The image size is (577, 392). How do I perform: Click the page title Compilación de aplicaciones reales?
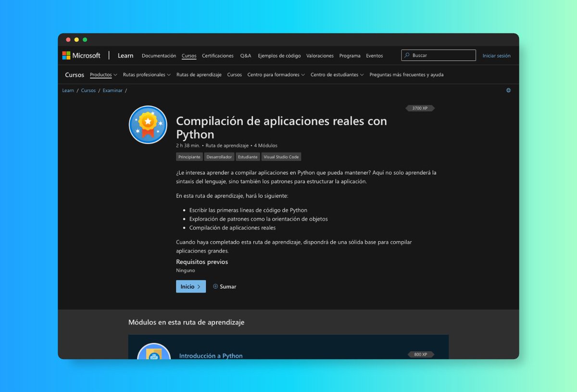281,127
